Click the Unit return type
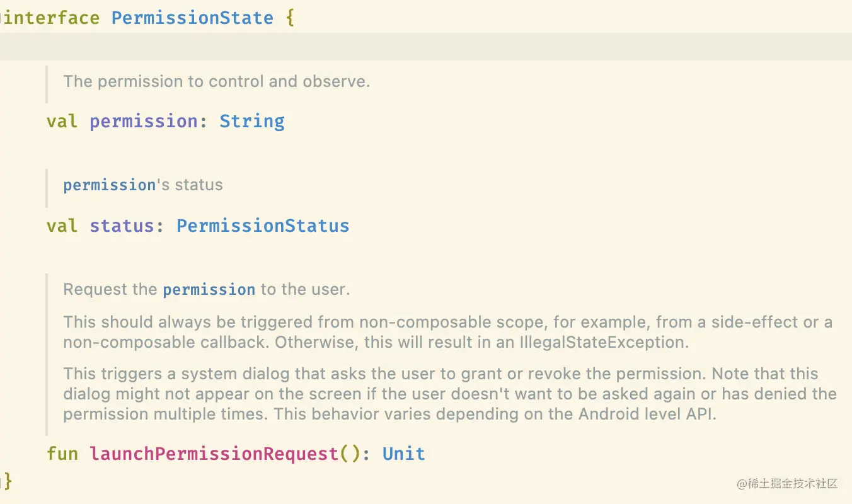 403,454
